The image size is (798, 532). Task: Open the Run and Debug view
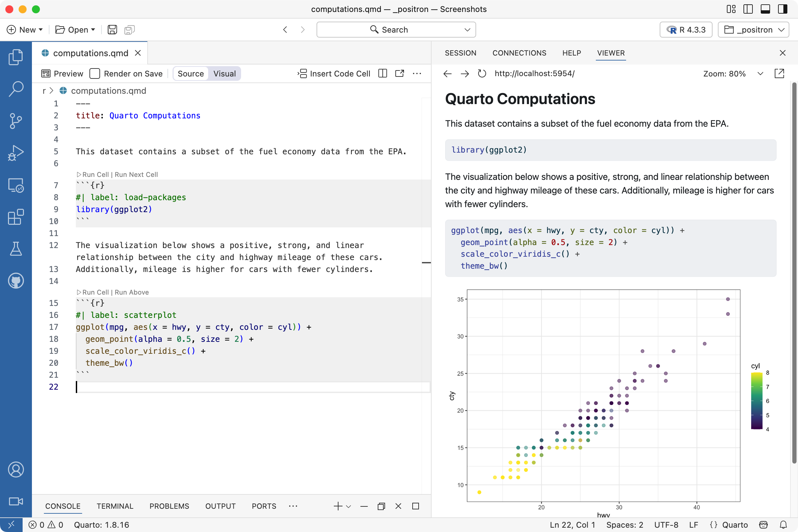tap(16, 153)
